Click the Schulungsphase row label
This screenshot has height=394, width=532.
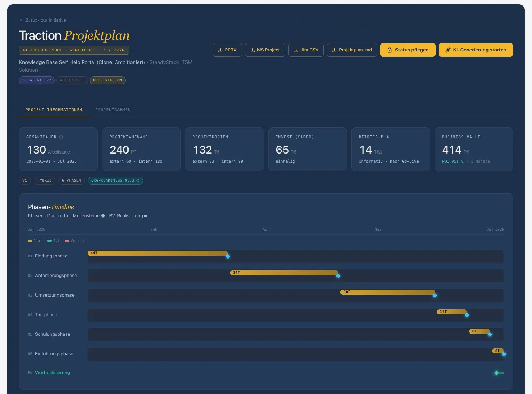coord(53,334)
